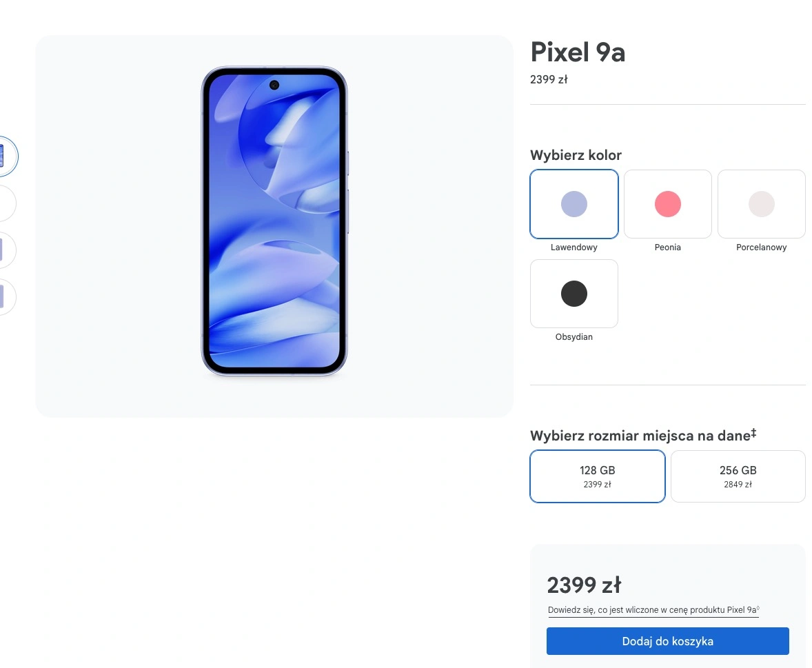Open the second gallery thumbnail
812x668 pixels.
[6, 203]
